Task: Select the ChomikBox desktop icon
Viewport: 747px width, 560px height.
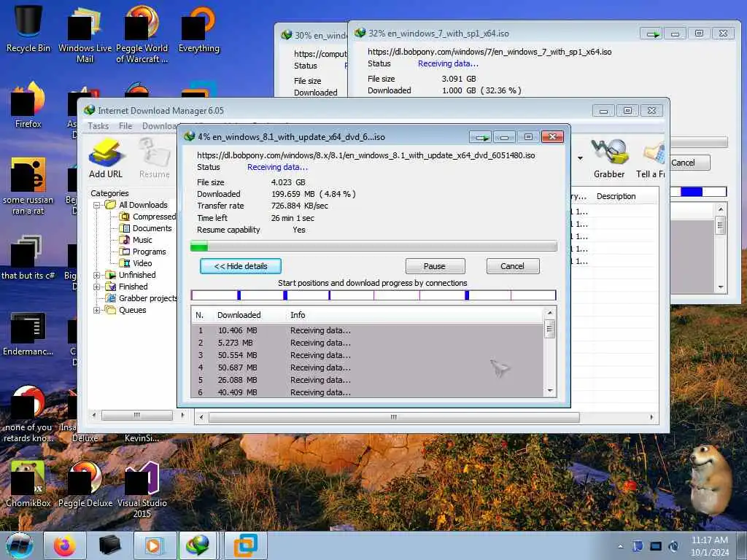Action: pos(28,484)
